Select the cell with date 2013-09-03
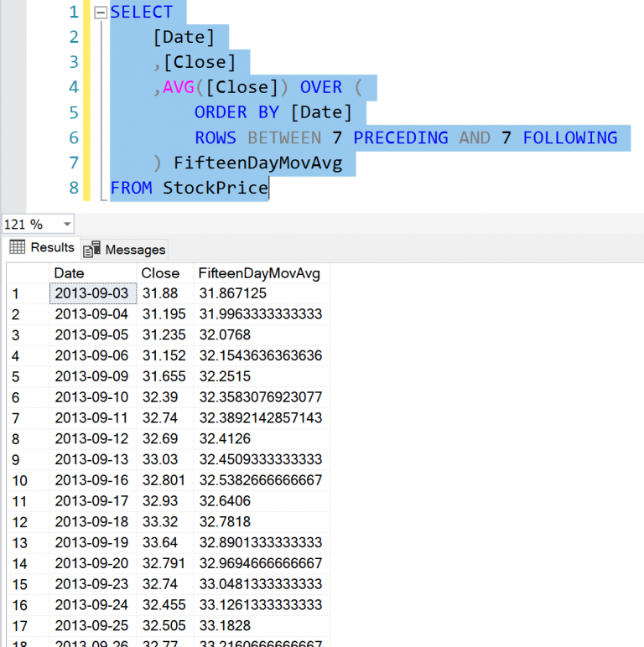 [x=93, y=293]
